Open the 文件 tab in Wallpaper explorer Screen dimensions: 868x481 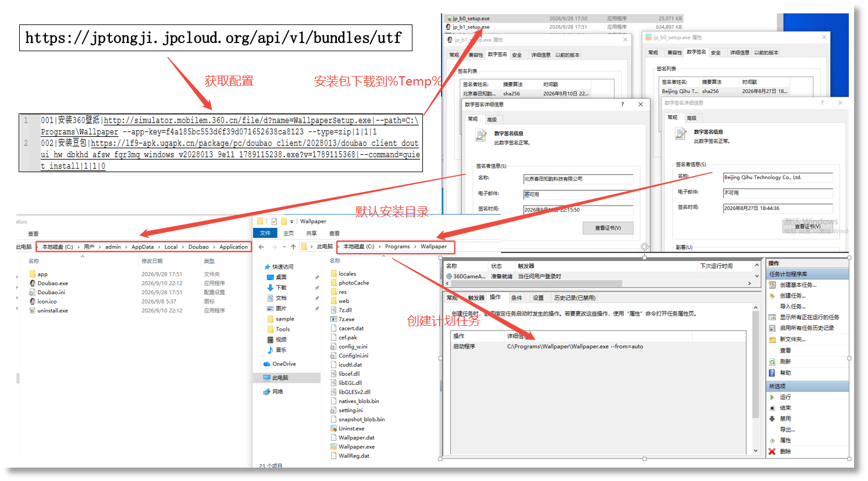pos(265,233)
